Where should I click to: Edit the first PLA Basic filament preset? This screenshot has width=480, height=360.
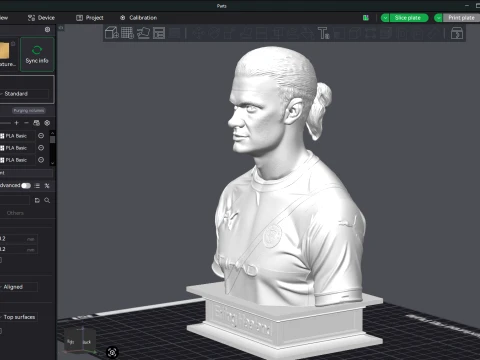coord(41,136)
